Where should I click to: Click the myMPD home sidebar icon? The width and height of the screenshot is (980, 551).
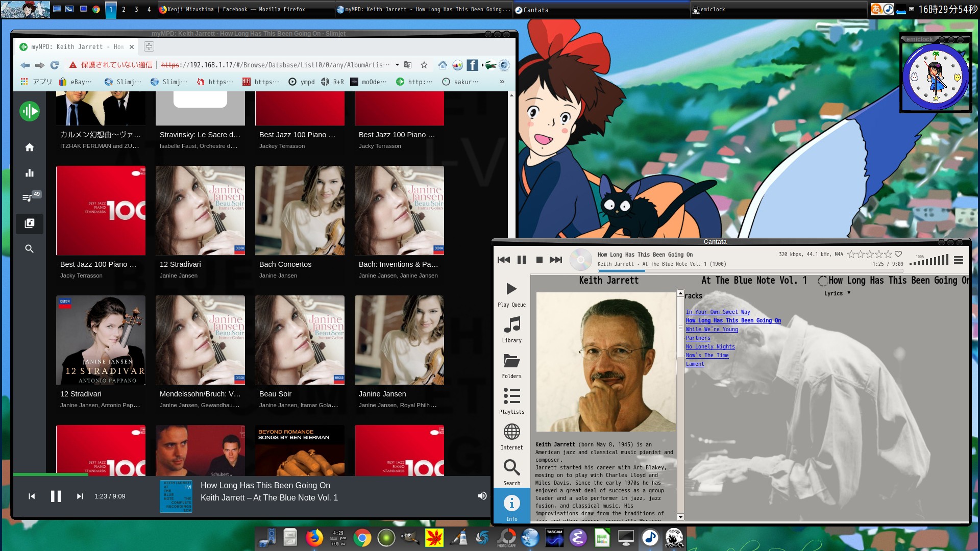30,147
